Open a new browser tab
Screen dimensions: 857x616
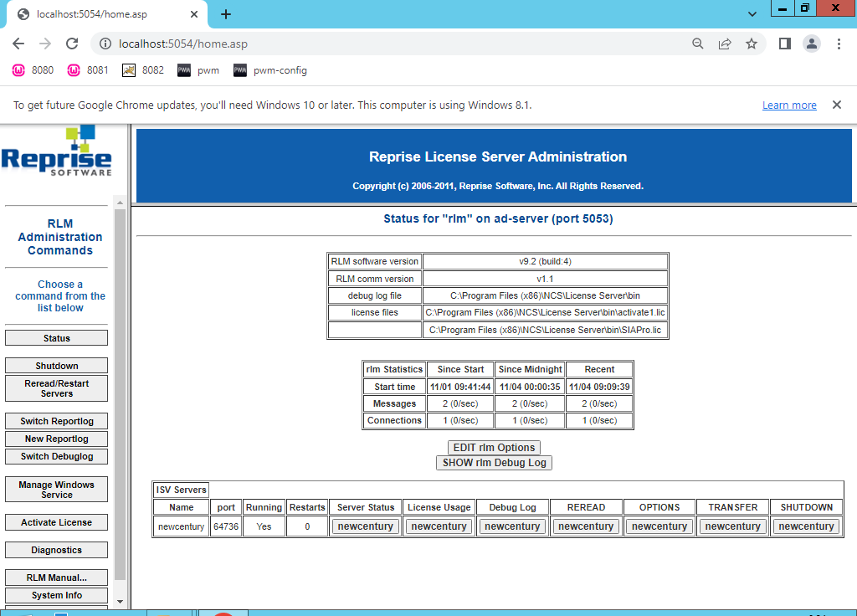click(226, 14)
